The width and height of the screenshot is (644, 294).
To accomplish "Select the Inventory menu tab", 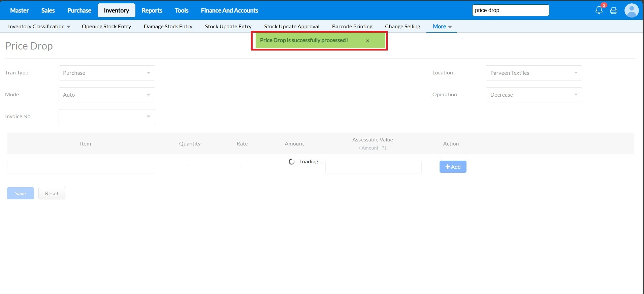I will pyautogui.click(x=117, y=10).
